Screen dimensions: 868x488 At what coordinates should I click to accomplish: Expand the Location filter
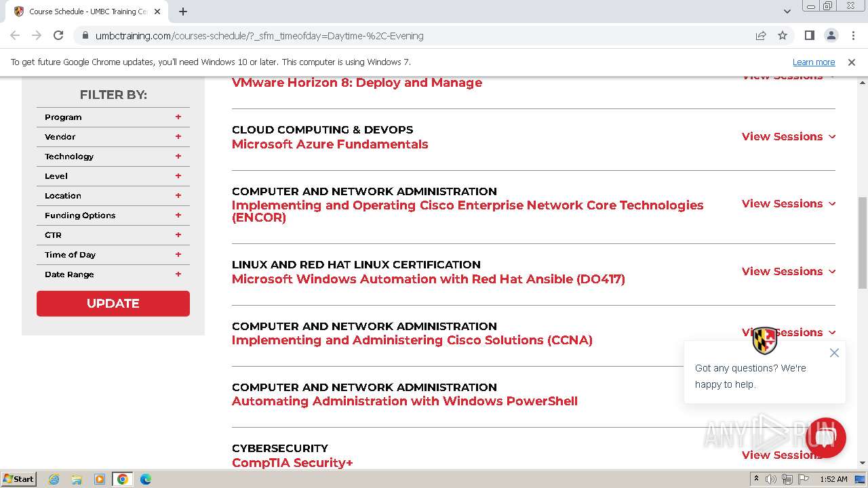pyautogui.click(x=113, y=196)
